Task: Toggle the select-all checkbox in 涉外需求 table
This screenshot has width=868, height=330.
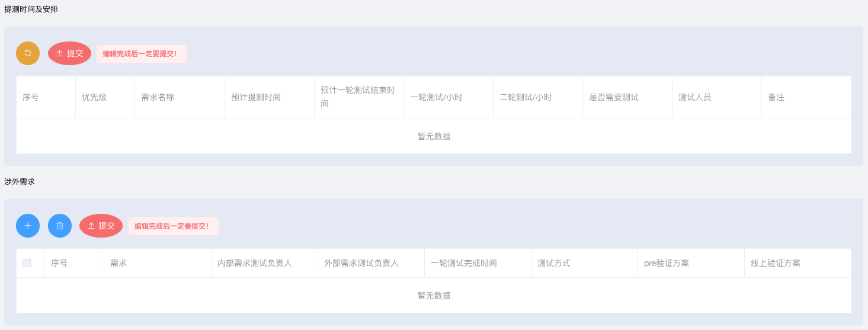Action: click(x=27, y=263)
